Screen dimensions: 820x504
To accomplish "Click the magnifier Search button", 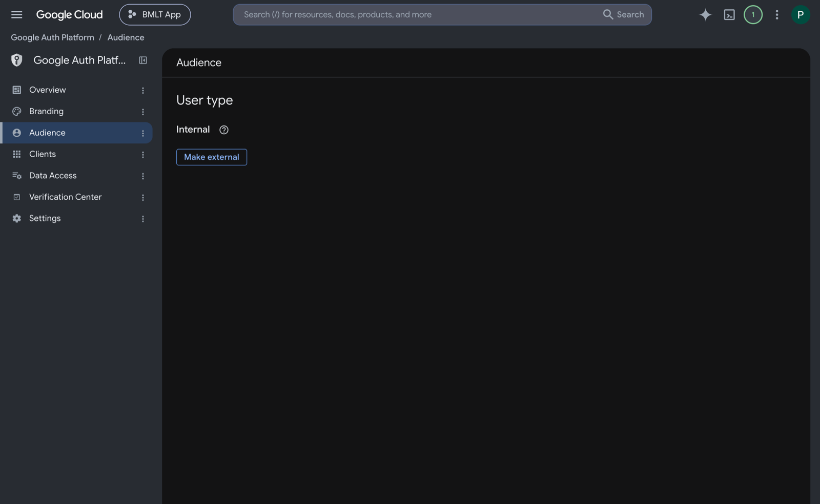I will tap(623, 15).
